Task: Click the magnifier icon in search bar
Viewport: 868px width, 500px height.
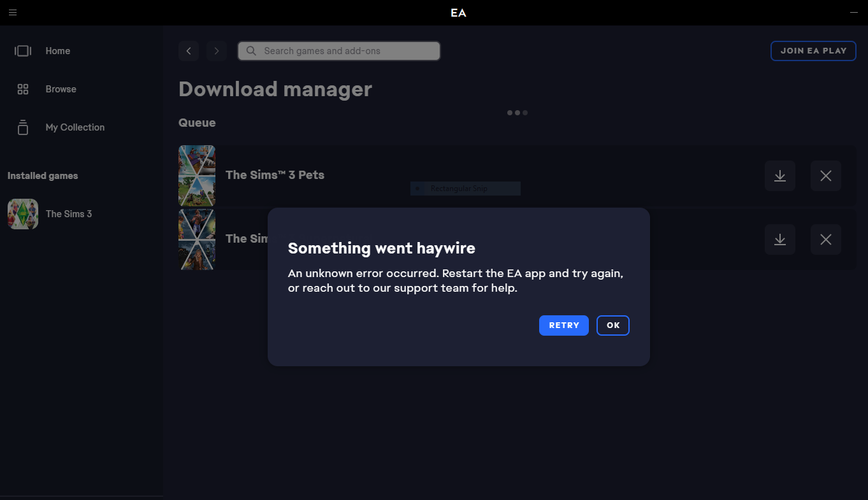Action: point(251,51)
